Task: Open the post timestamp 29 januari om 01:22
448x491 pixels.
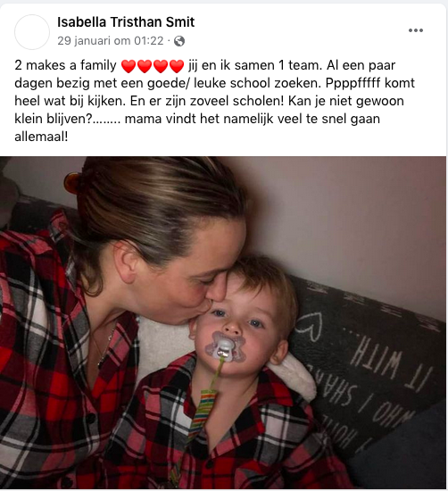Action: 110,41
